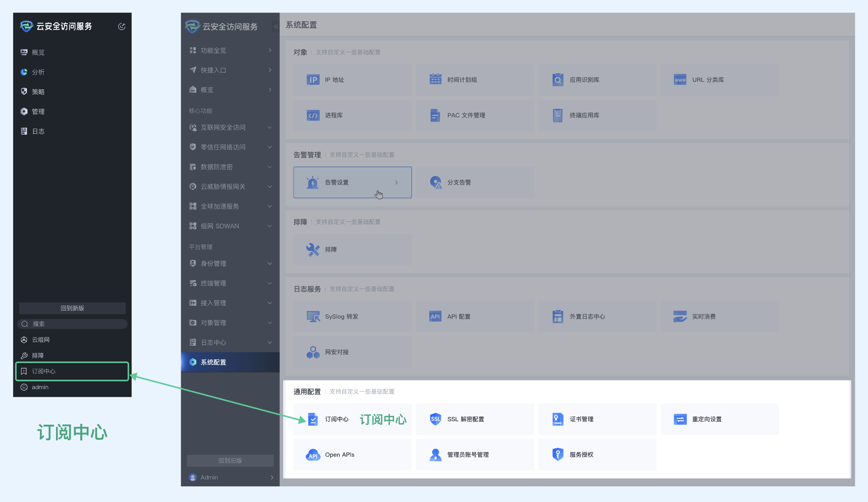Click the subscription center document icon in general configuration
Screen dimensions: 868x502
point(313,419)
